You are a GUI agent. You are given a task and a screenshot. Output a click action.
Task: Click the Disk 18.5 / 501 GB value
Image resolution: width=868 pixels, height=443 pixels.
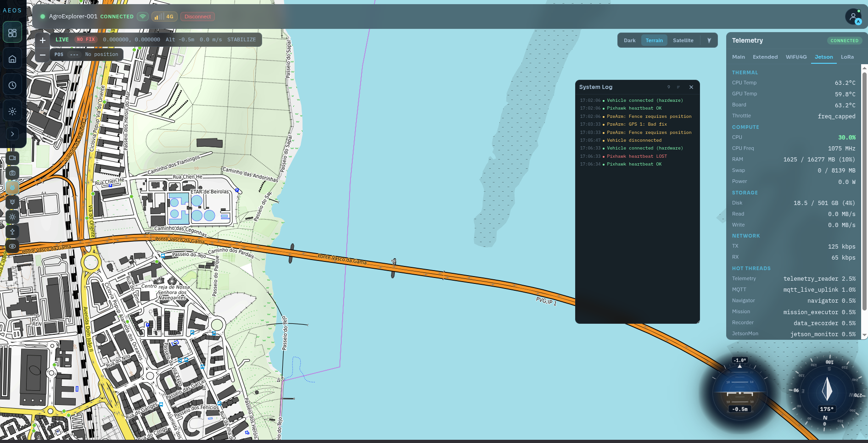[x=824, y=203]
